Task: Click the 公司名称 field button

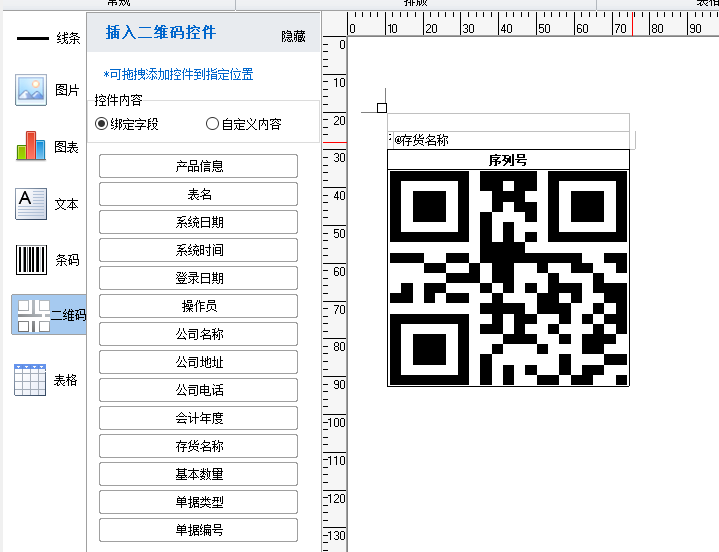Action: click(199, 334)
